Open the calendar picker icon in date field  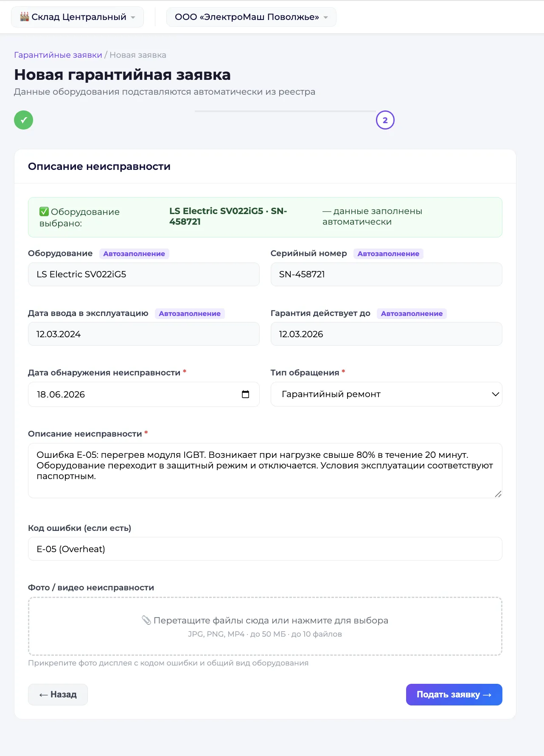245,394
